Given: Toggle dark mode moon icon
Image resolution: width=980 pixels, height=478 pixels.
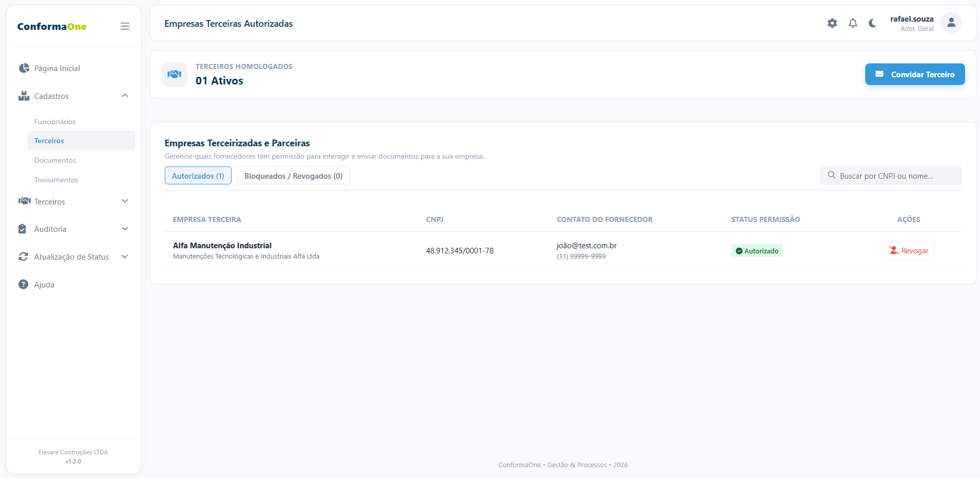Looking at the screenshot, I should point(872,23).
